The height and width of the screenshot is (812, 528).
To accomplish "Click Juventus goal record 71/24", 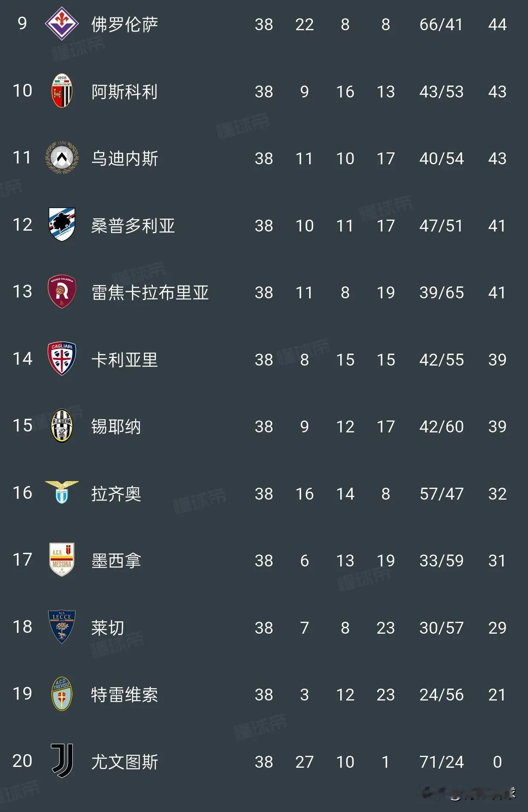I will [441, 762].
